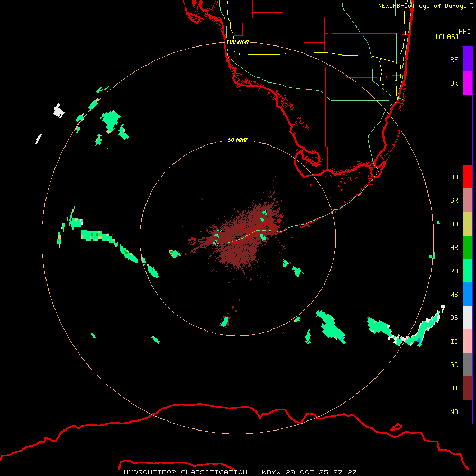Click the RF purple legend swatch

click(467, 59)
